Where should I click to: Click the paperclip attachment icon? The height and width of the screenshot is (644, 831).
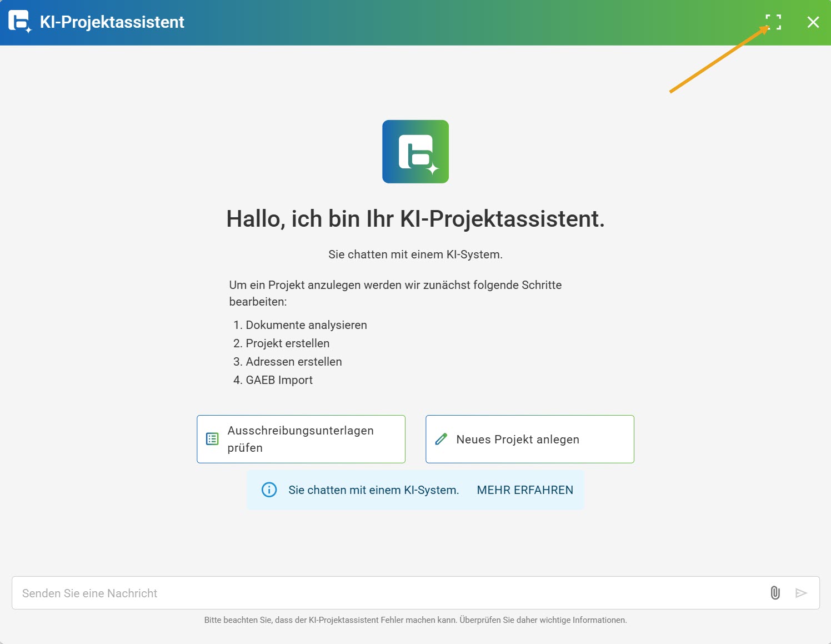(x=775, y=593)
